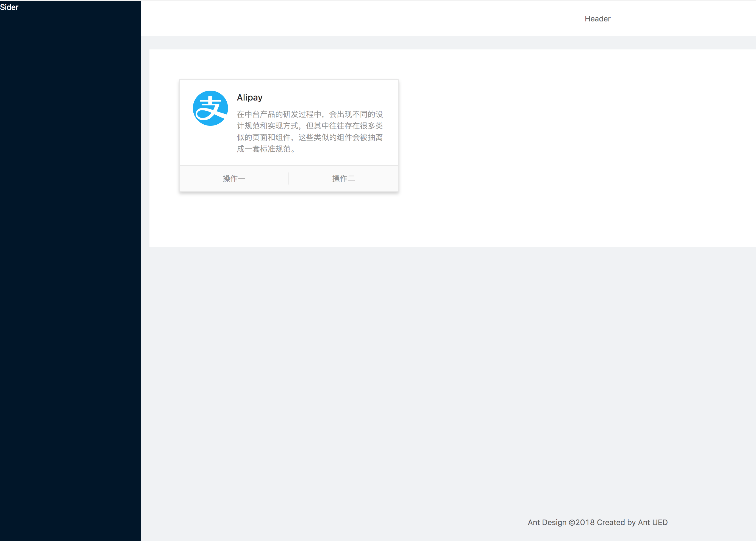This screenshot has width=756, height=541.
Task: Click the Ant Design ©2018 footer text
Action: 597,522
